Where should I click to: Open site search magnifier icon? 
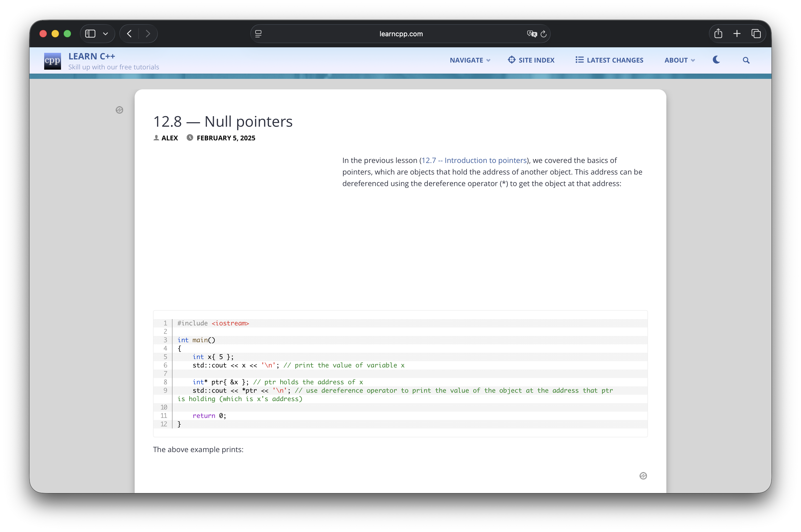coord(746,60)
